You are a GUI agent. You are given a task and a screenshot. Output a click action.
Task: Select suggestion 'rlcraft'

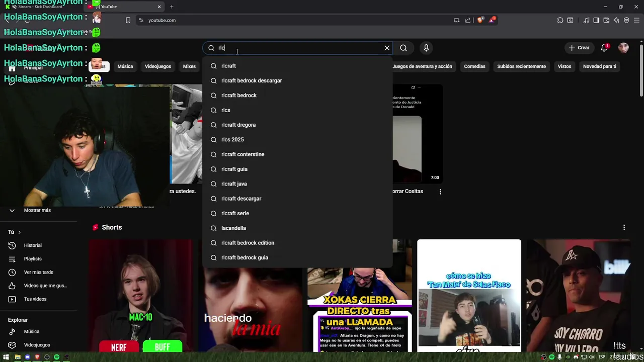coord(297,66)
